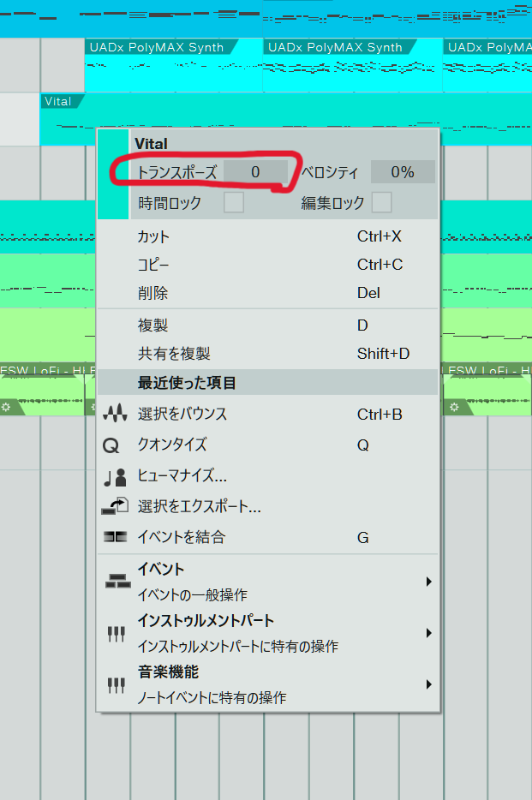
Task: Choose 共有を複製 from the menu
Action: coord(268,354)
